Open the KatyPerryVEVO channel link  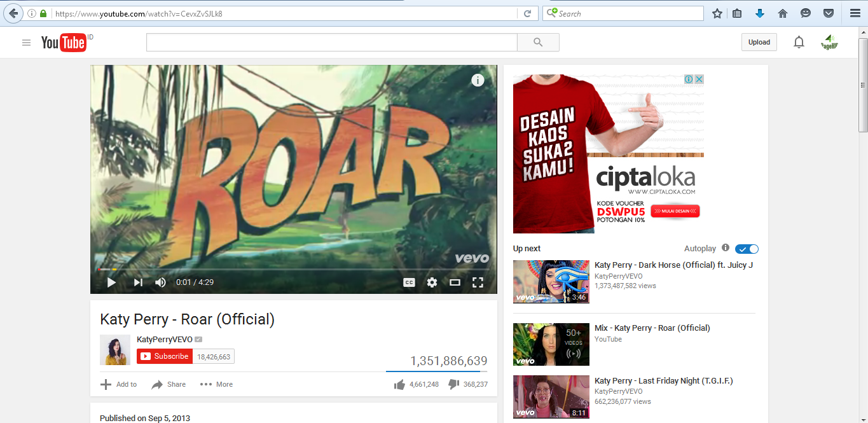pos(165,340)
